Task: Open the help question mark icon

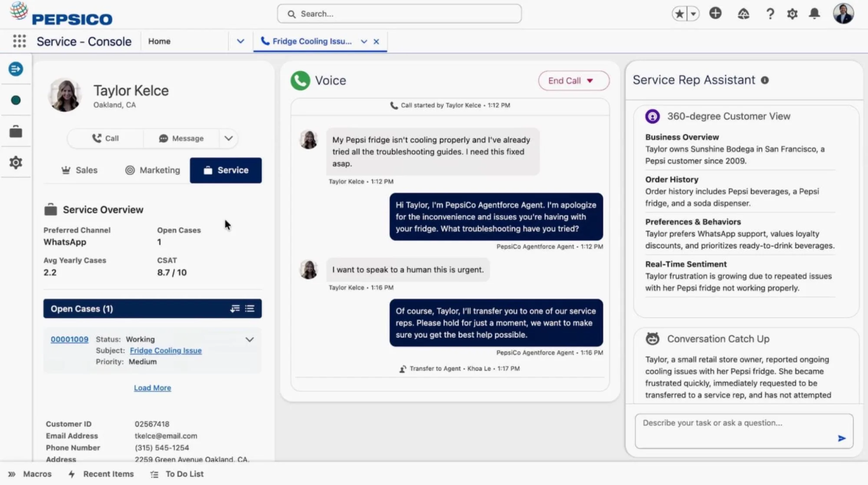Action: 770,13
